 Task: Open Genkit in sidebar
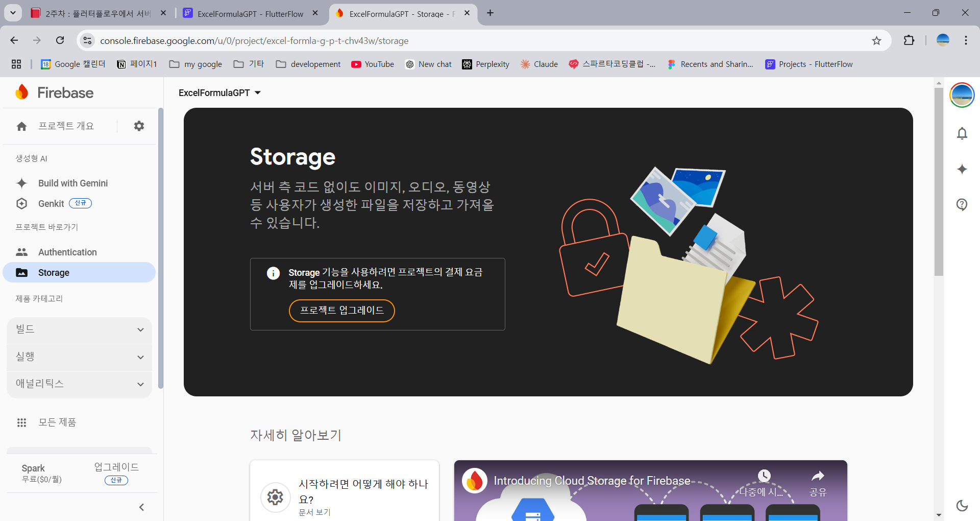click(x=51, y=203)
